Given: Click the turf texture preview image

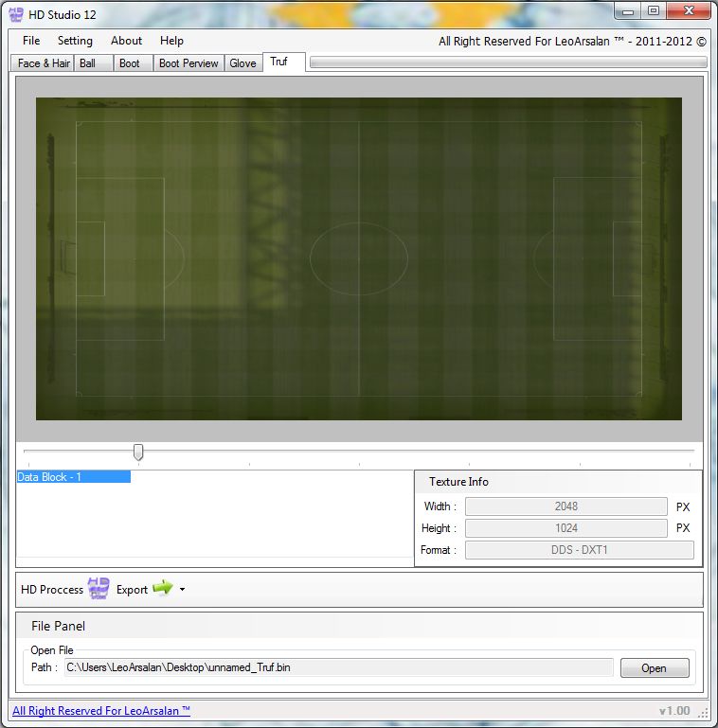Looking at the screenshot, I should pyautogui.click(x=358, y=258).
